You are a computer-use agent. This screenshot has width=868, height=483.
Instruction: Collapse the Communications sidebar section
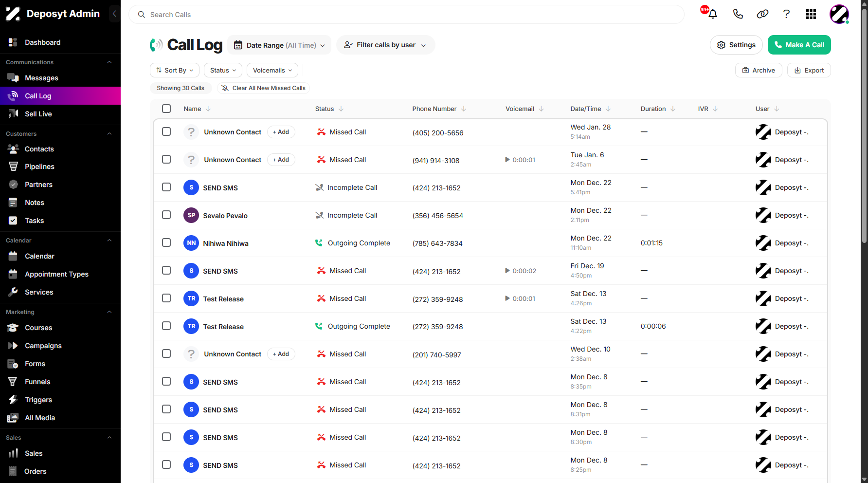coord(109,62)
